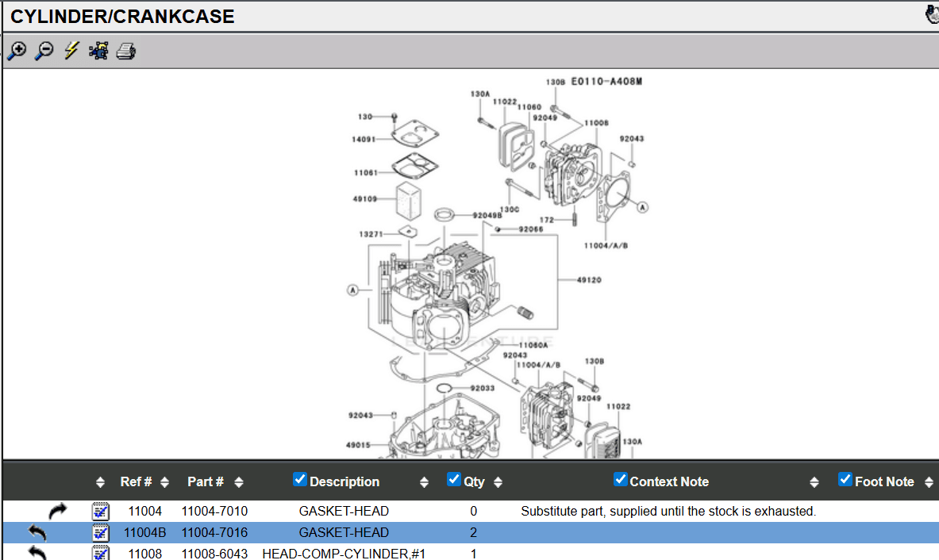Click the zoom in magnifier icon
The height and width of the screenshot is (560, 939).
(16, 52)
